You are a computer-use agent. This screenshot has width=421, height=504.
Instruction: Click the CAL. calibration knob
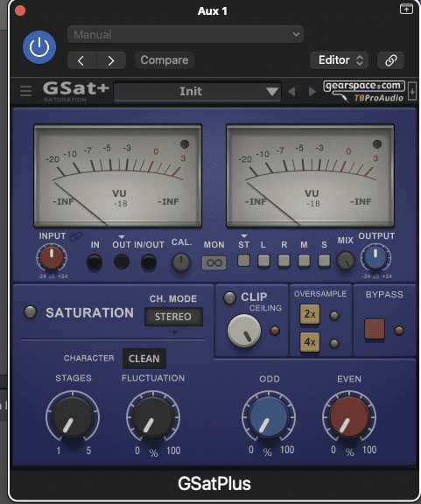(181, 262)
